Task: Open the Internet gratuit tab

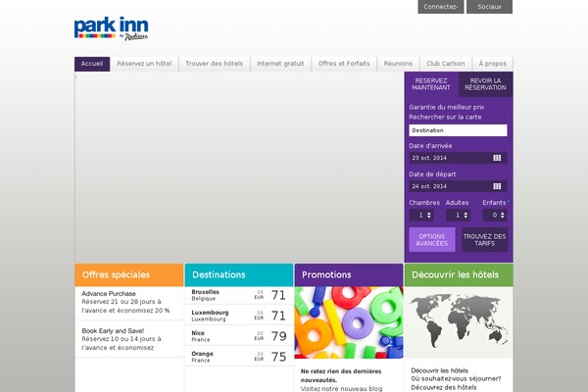Action: [280, 64]
